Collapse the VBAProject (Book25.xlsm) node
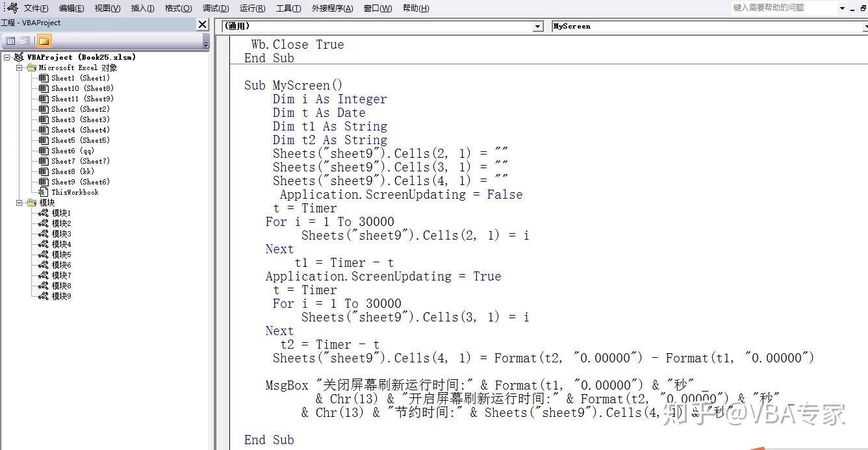 click(6, 57)
